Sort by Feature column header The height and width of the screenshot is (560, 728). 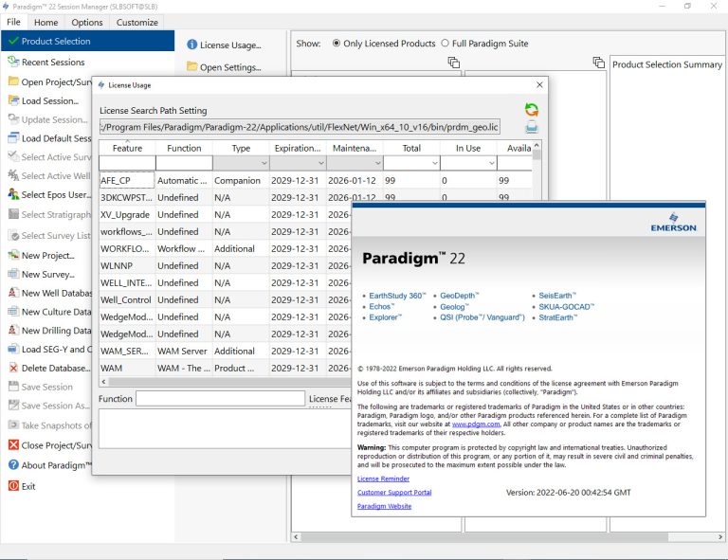(x=127, y=148)
